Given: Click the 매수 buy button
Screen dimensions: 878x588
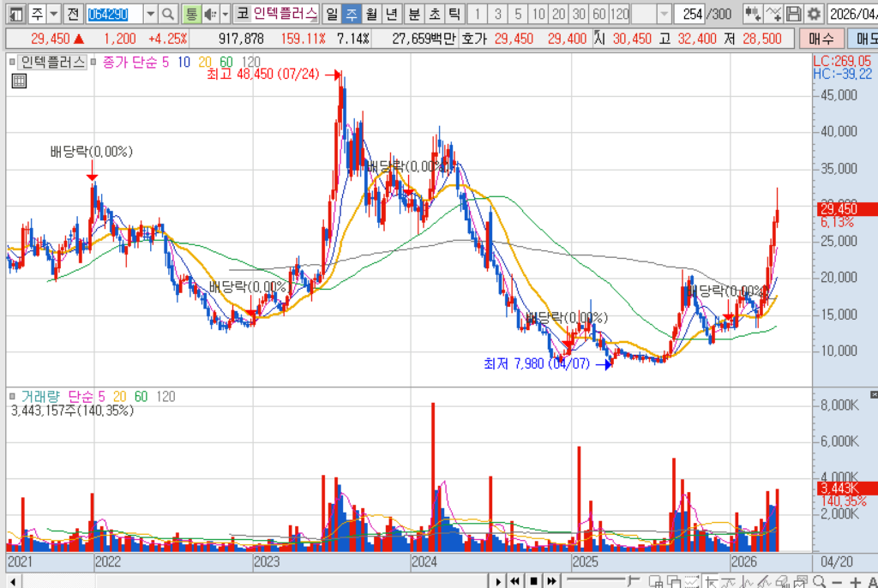Looking at the screenshot, I should tap(821, 39).
